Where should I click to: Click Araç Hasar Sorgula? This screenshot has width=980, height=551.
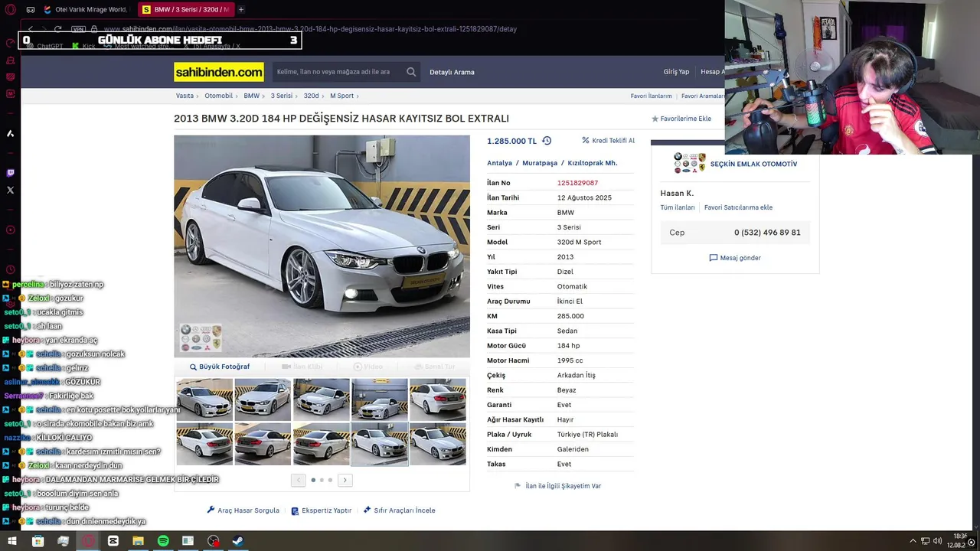243,510
